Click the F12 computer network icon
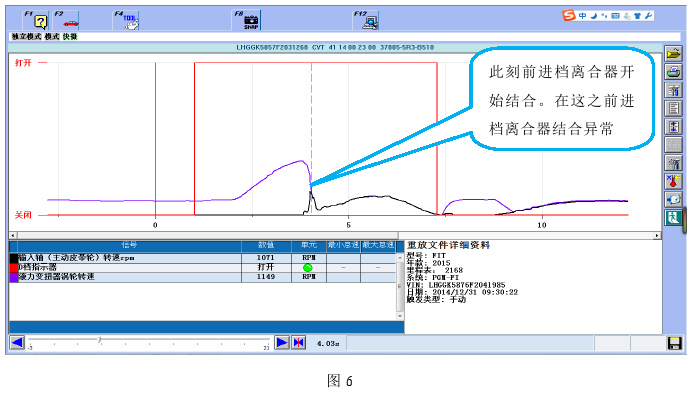This screenshot has width=690, height=394. point(366,20)
